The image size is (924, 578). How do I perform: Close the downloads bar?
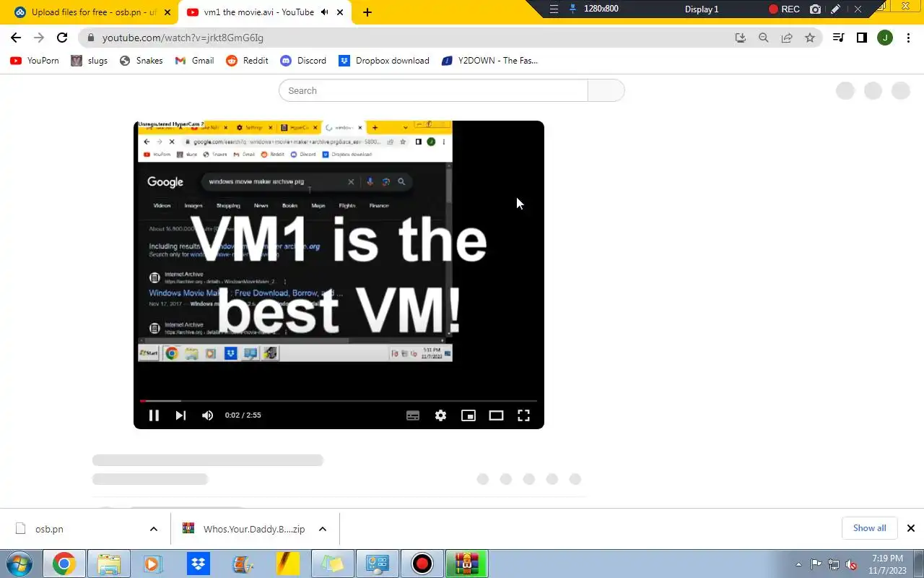(911, 528)
